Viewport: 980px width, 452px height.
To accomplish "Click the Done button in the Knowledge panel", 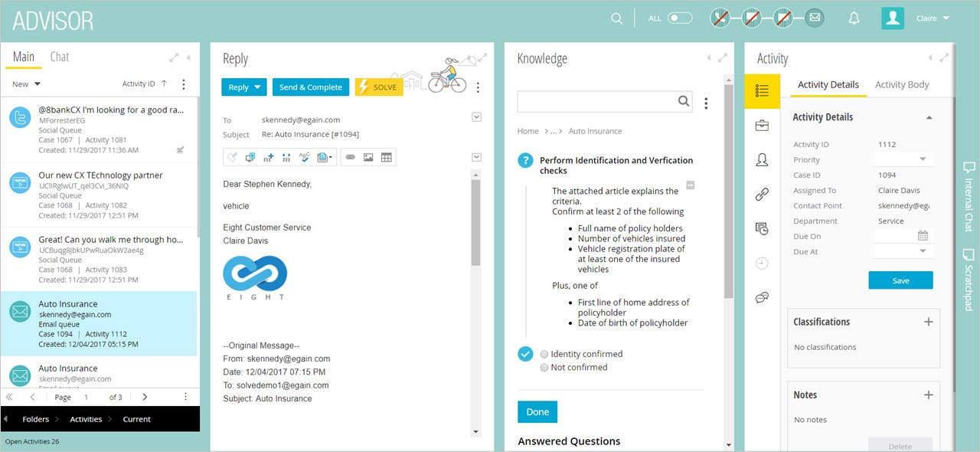I will (x=537, y=411).
